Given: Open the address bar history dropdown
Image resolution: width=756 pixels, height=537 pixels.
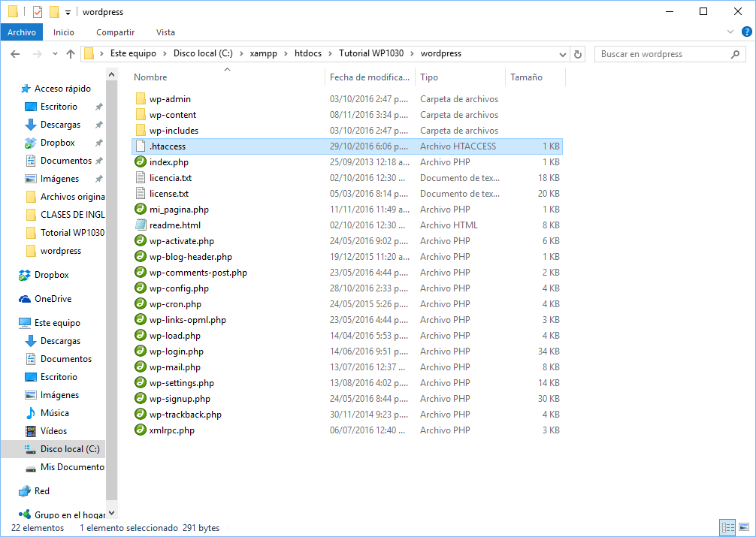Looking at the screenshot, I should coord(562,54).
